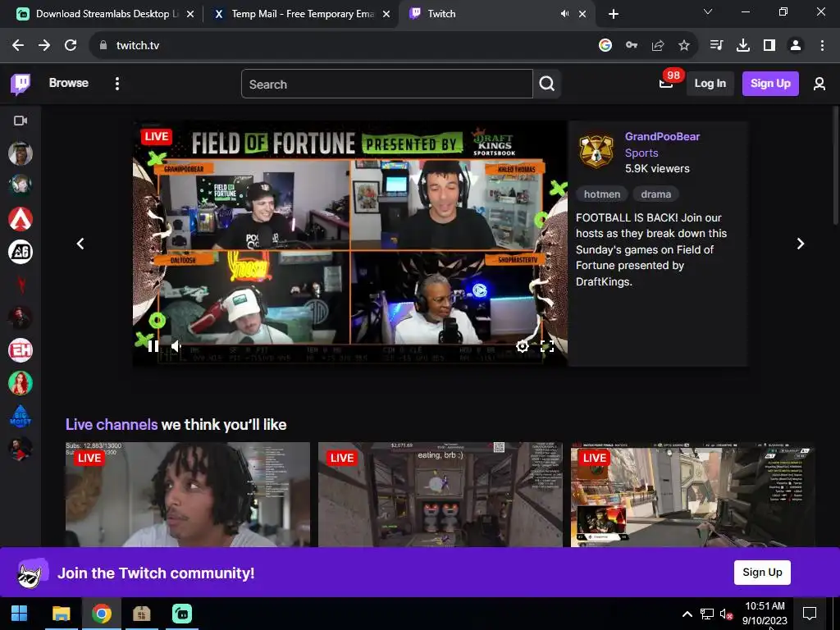The height and width of the screenshot is (630, 840).
Task: Open Chrome downloads
Action: [x=743, y=46]
